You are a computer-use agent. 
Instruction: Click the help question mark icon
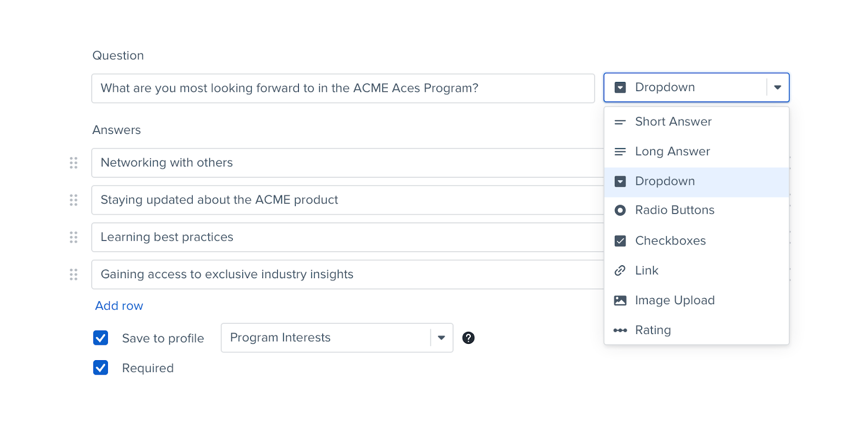[x=468, y=338]
